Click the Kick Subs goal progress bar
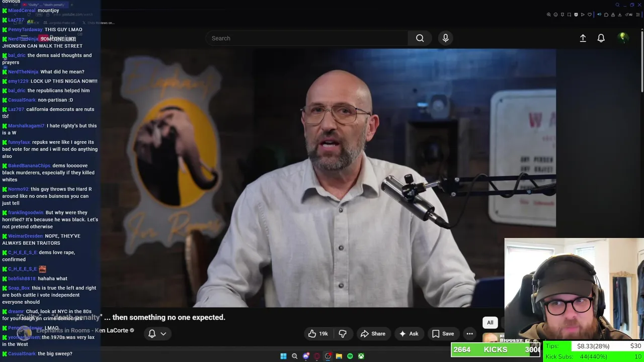644x362 pixels. coord(594,356)
